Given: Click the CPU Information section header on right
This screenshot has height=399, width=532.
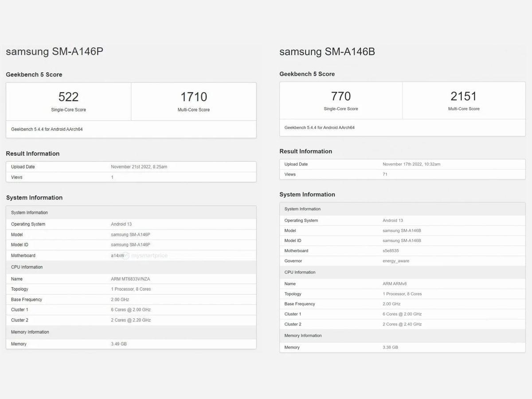Looking at the screenshot, I should pos(300,272).
